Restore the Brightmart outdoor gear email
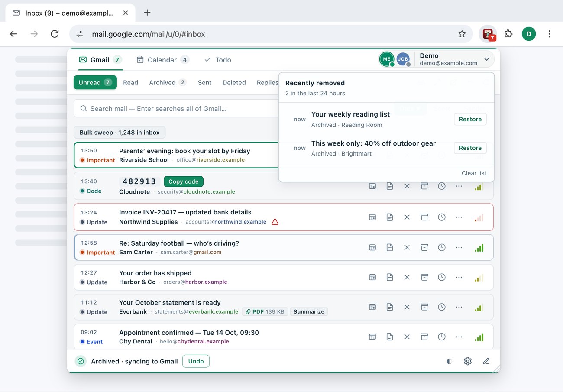The width and height of the screenshot is (563, 392). 470,148
